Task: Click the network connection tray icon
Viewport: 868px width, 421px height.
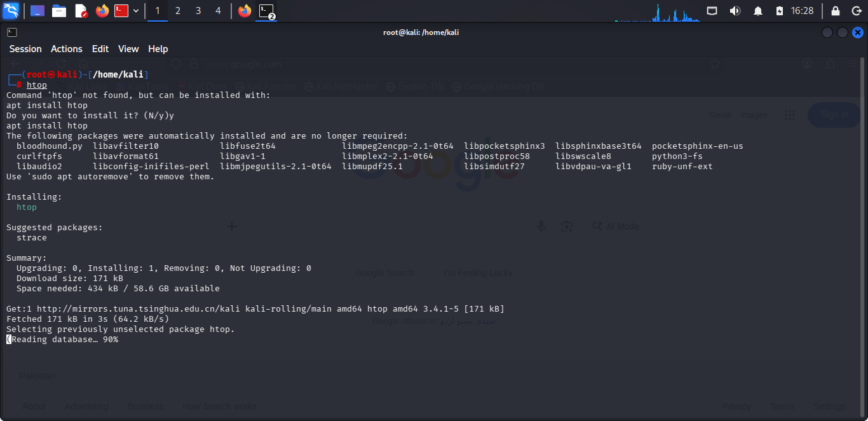Action: 712,11
